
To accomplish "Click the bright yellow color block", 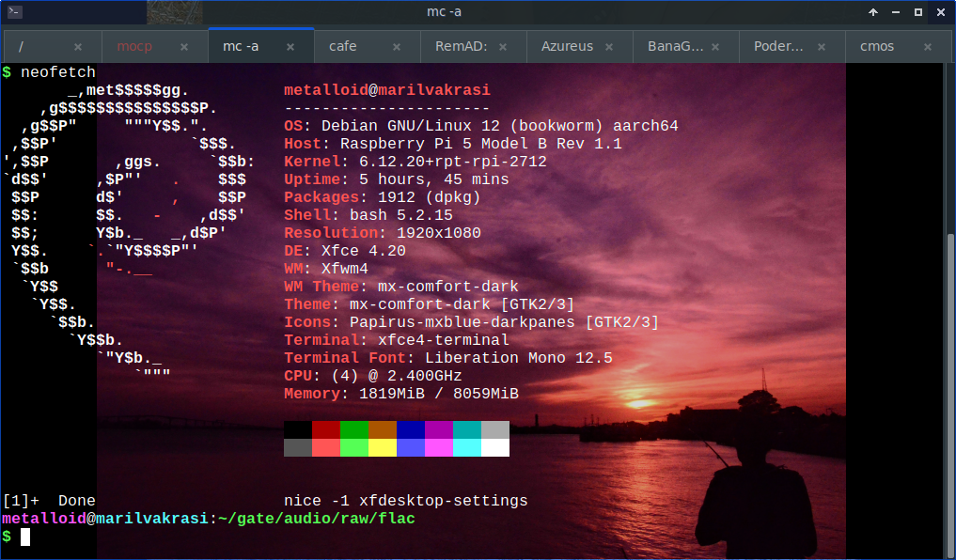I will 382,447.
